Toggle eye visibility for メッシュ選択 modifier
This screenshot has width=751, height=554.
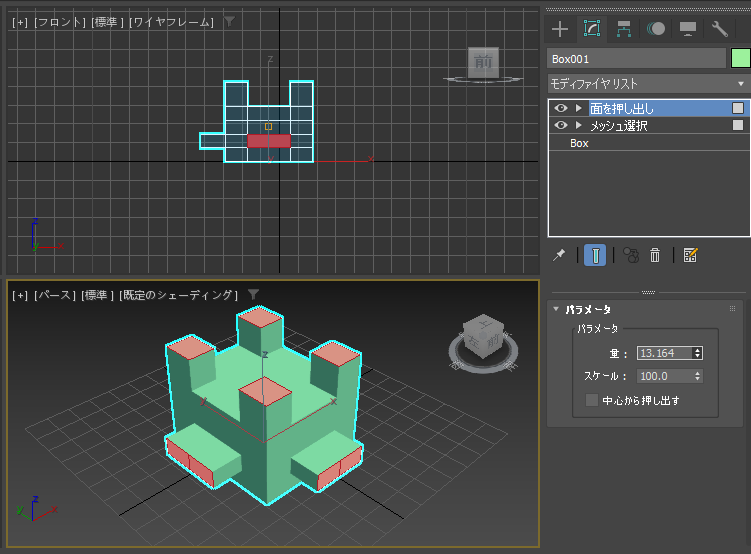click(x=561, y=125)
